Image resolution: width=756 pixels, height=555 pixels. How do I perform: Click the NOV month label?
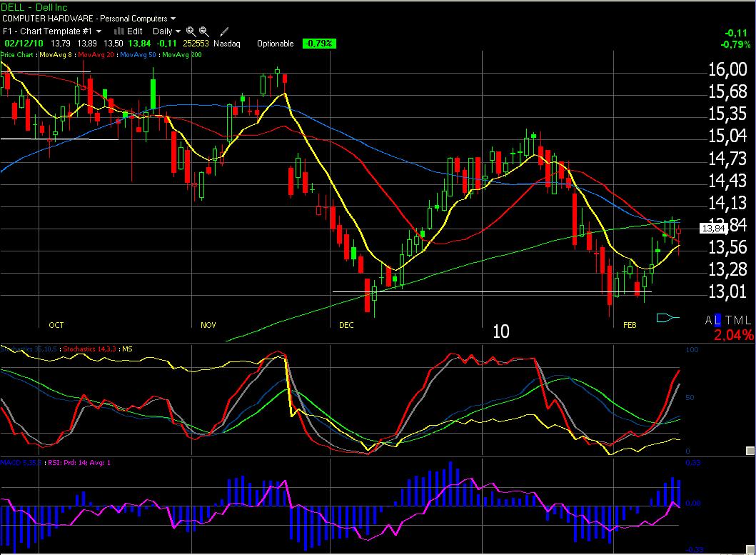(208, 325)
